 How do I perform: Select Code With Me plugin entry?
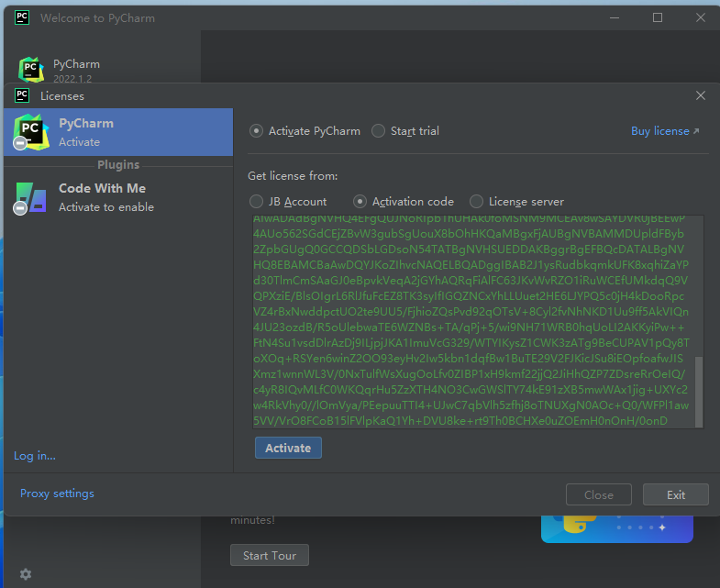pyautogui.click(x=118, y=197)
